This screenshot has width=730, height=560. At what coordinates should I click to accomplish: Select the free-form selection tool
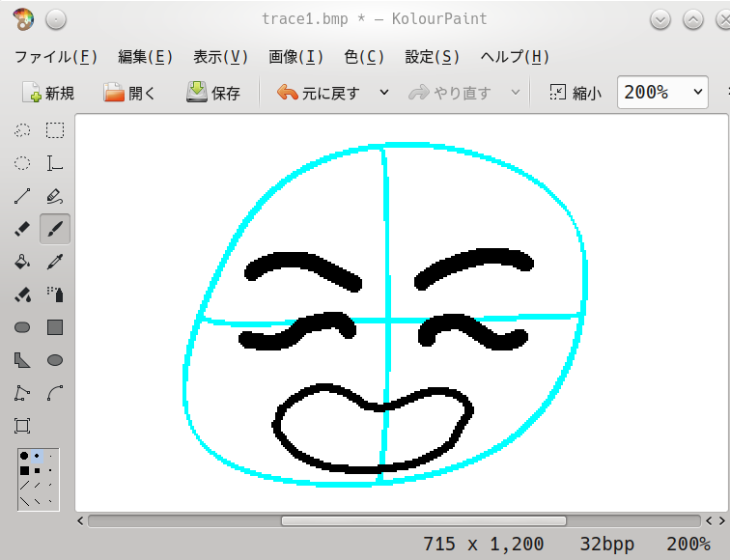(22, 130)
